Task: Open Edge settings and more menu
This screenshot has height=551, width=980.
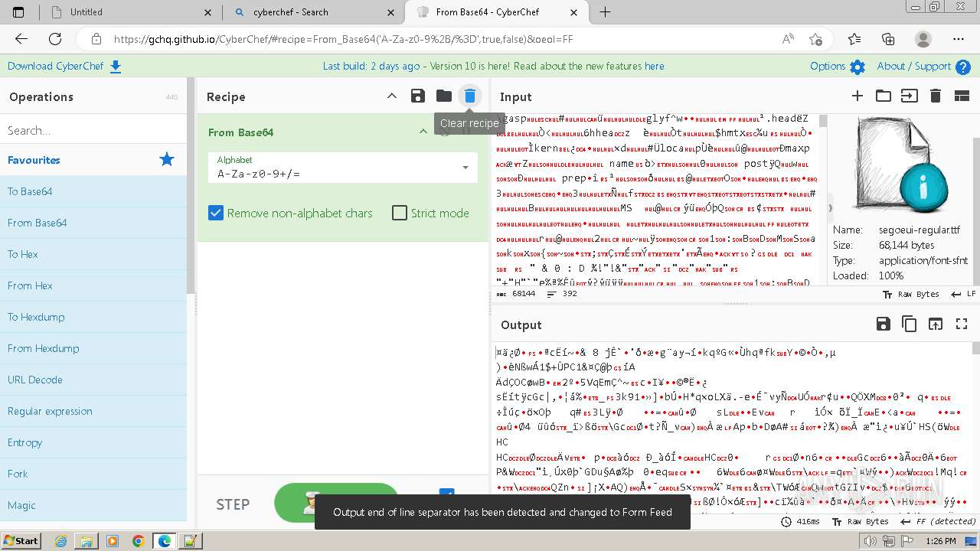Action: (959, 39)
